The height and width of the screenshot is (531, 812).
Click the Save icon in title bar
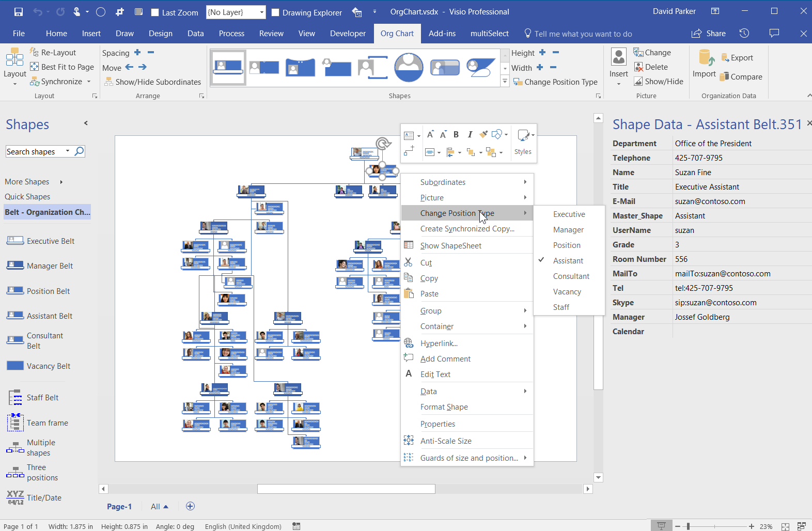point(19,12)
